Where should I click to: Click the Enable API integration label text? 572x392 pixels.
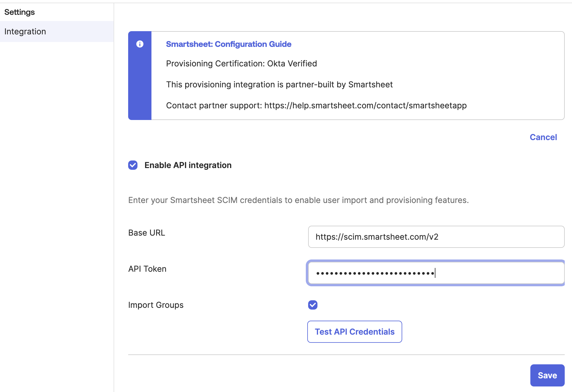pos(188,165)
